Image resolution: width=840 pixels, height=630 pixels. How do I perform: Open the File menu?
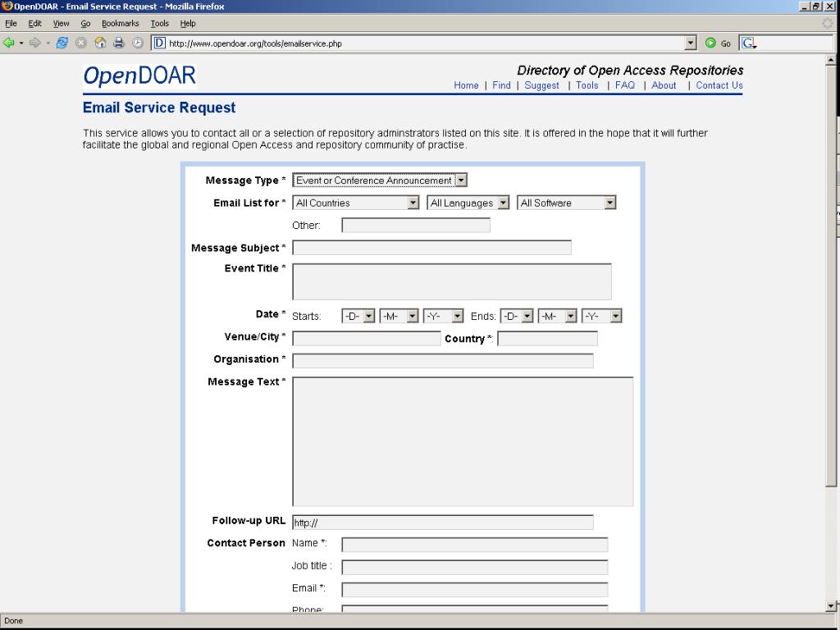coord(11,24)
